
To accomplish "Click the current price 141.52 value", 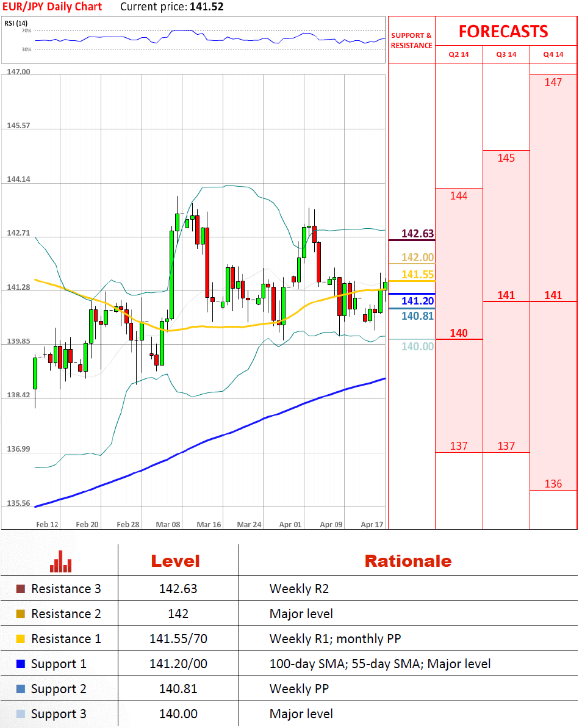I will [x=207, y=7].
